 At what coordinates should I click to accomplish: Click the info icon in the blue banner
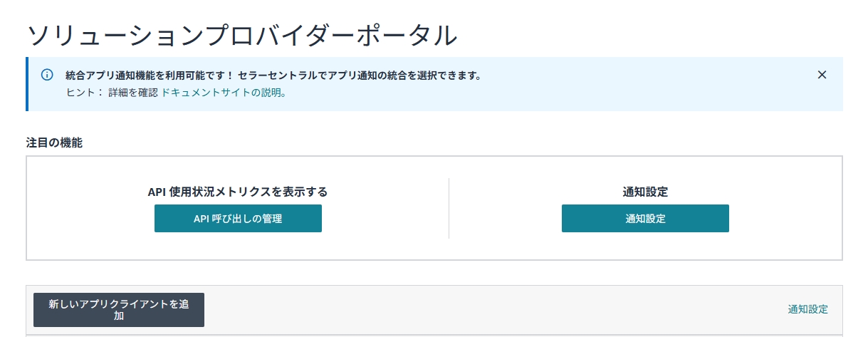pyautogui.click(x=47, y=75)
